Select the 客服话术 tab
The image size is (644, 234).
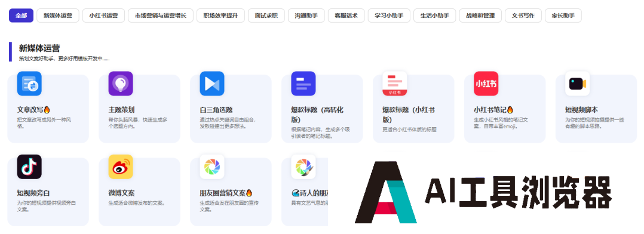(346, 16)
